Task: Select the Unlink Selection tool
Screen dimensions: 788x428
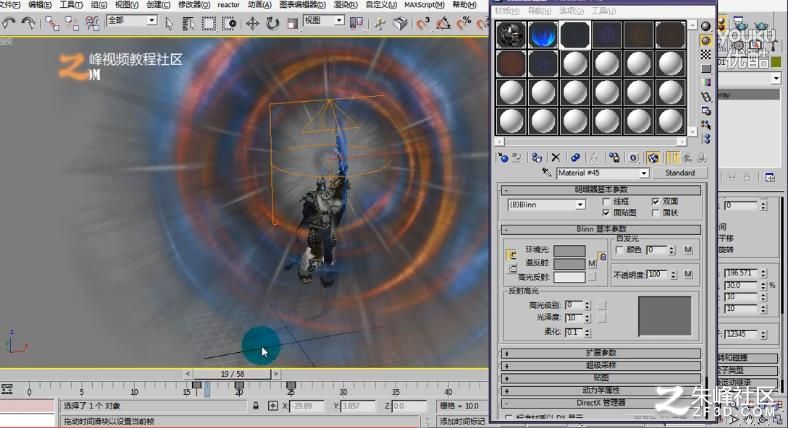Action: point(72,23)
